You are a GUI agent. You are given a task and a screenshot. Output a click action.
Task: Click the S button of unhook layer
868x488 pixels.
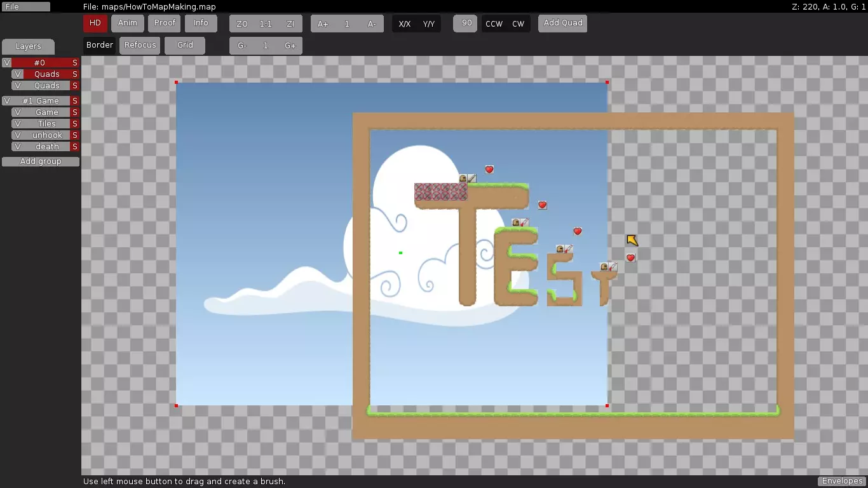click(75, 135)
